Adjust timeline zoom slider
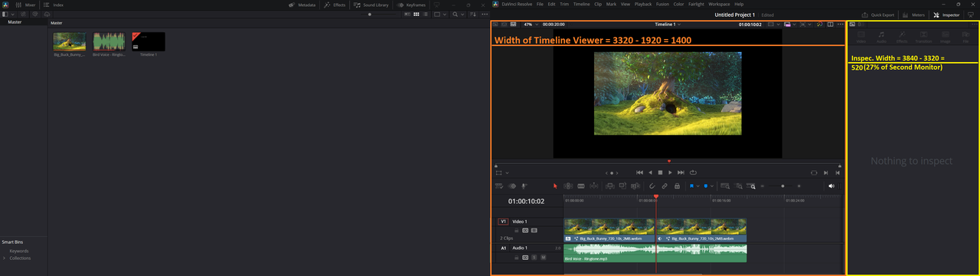This screenshot has height=276, width=980. pos(782,186)
